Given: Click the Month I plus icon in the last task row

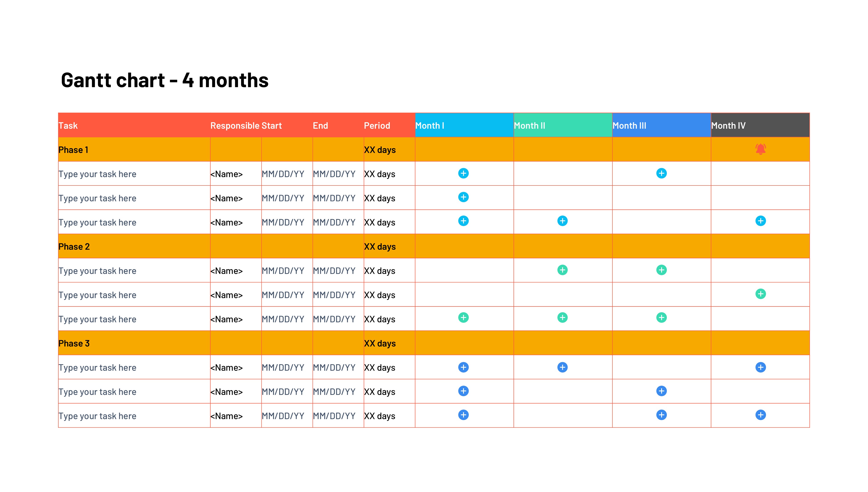Looking at the screenshot, I should coord(463,415).
